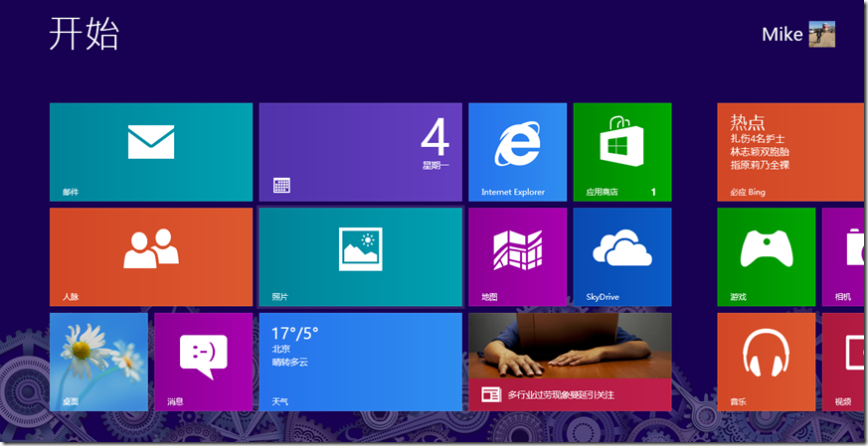Click the Store update count badge 1

tap(653, 192)
